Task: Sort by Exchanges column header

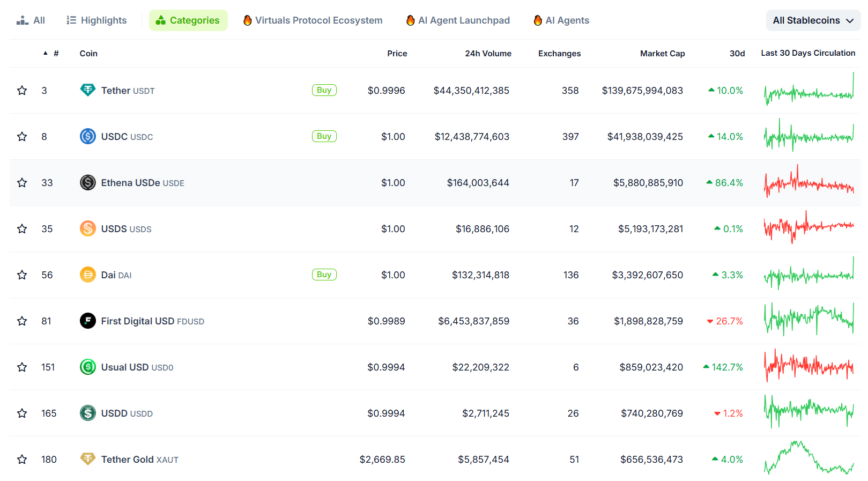Action: point(560,54)
